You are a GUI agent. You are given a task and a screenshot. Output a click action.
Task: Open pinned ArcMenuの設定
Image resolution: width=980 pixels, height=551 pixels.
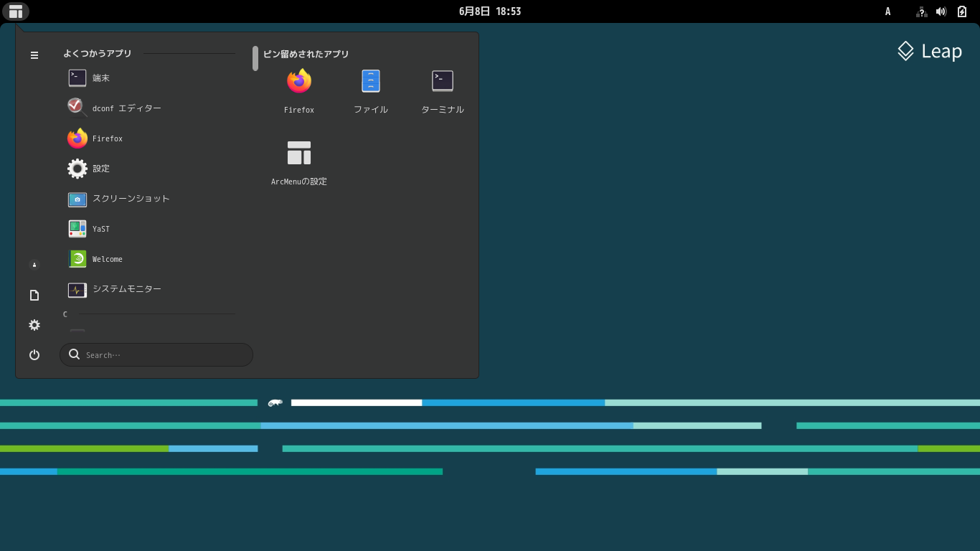pyautogui.click(x=299, y=164)
